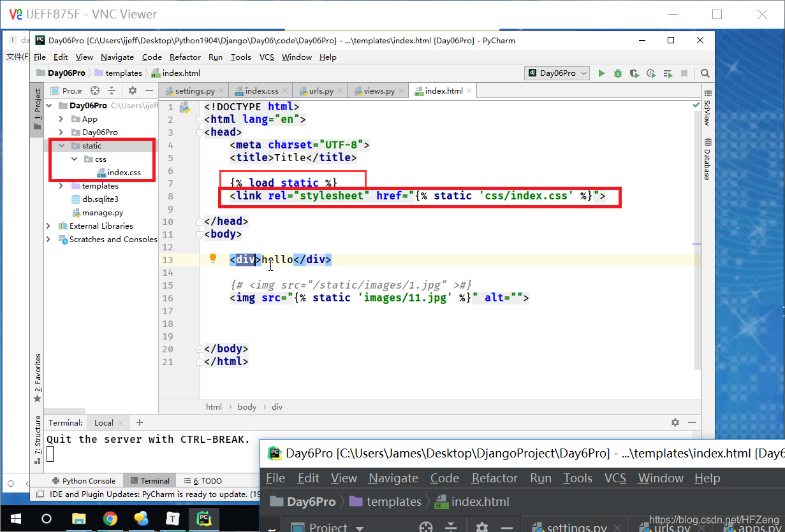Click the intention lightbulb on line 13
785x532 pixels.
click(214, 258)
